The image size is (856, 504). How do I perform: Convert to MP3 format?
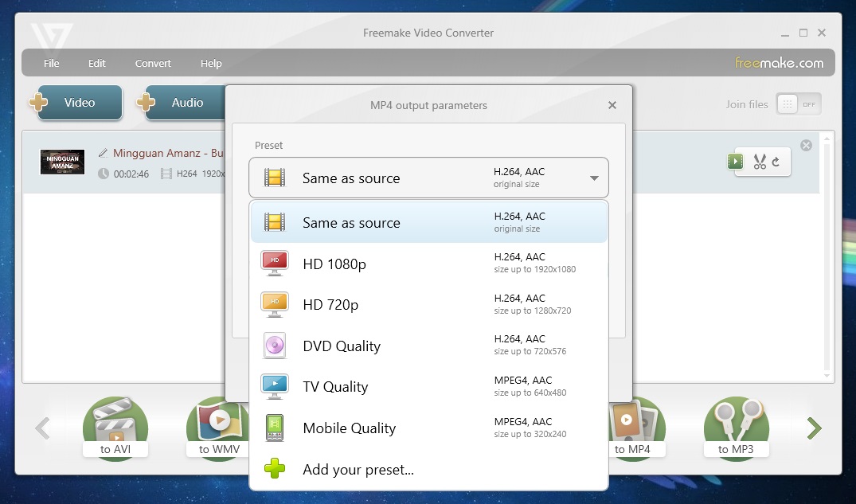tap(736, 428)
